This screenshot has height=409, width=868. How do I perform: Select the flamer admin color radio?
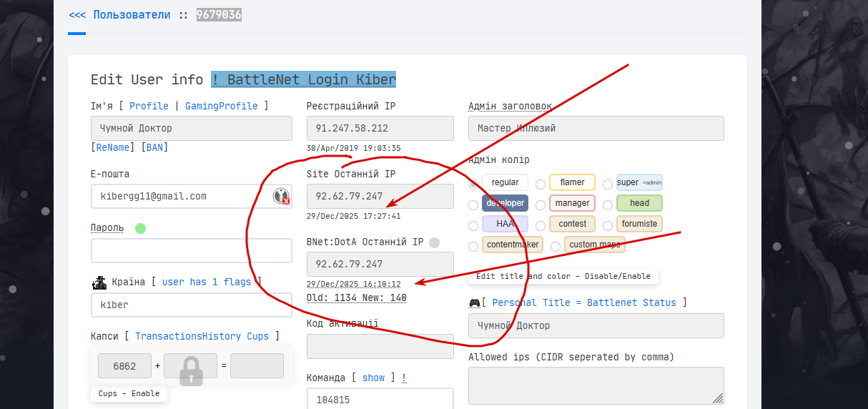point(541,184)
